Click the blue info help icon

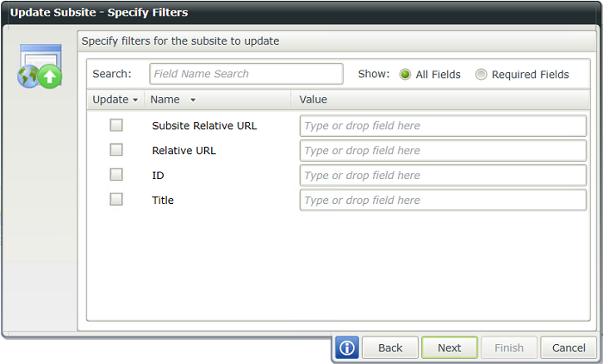346,348
